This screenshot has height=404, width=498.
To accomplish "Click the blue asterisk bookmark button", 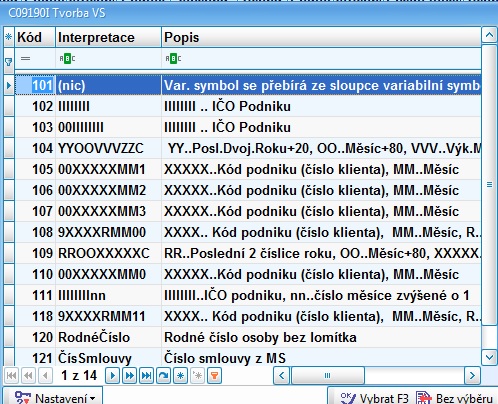I will pos(180,376).
